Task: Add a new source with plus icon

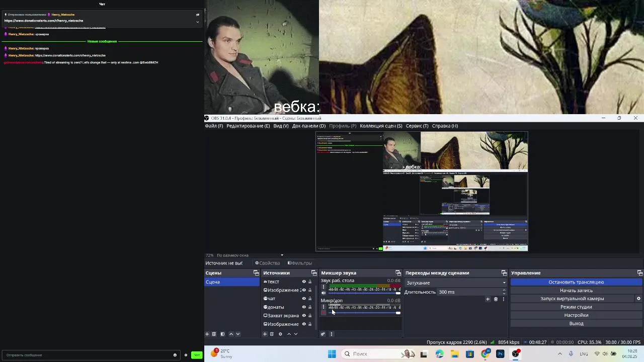Action: pos(265,334)
